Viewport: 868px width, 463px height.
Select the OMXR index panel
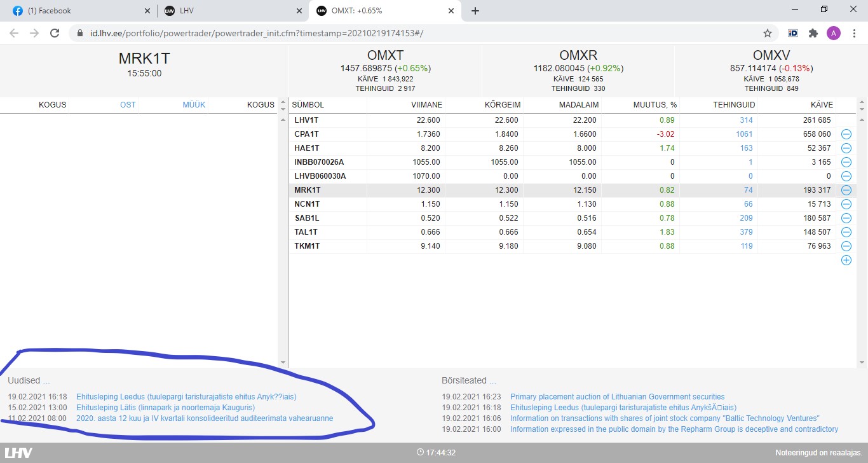[x=578, y=71]
